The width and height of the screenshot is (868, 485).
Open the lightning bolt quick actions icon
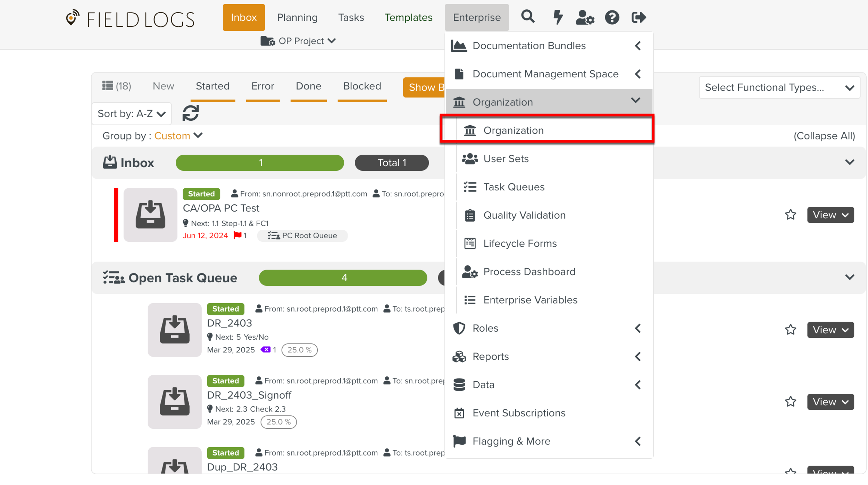[x=558, y=17]
